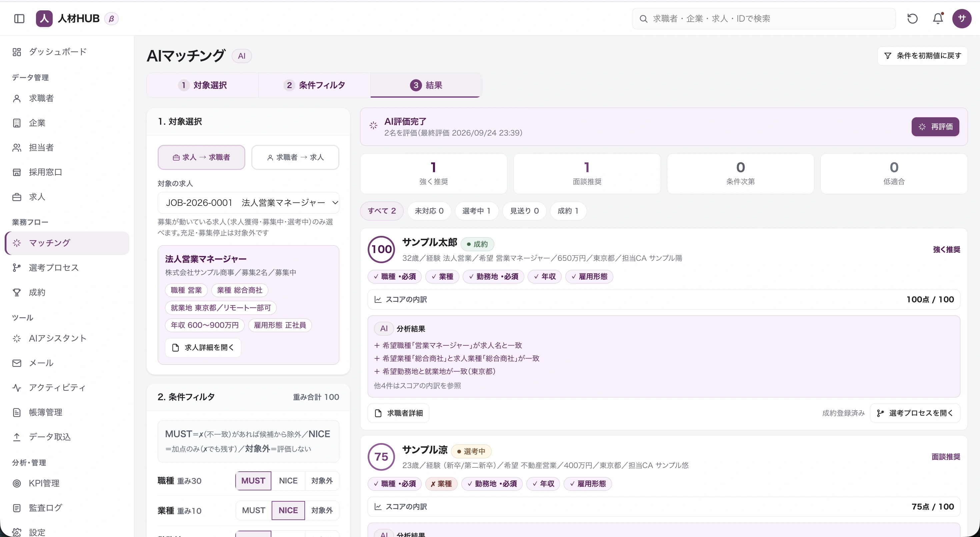Focus the 求職者・企業・求人・ID search field
The image size is (980, 537).
click(764, 19)
